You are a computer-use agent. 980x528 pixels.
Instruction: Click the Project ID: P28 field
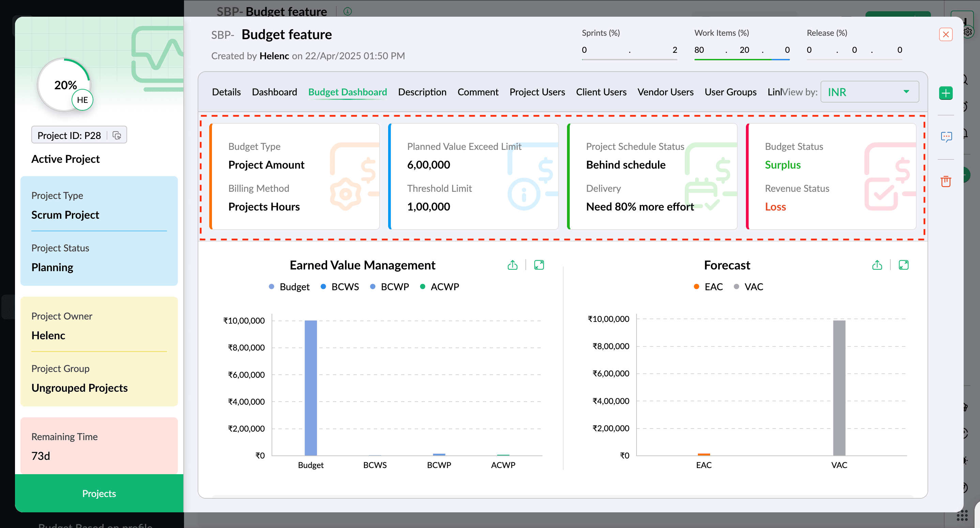[x=79, y=136]
